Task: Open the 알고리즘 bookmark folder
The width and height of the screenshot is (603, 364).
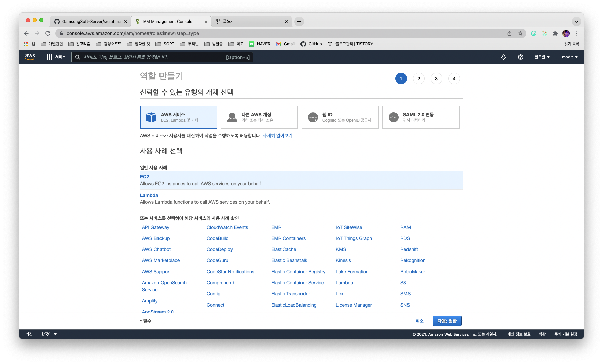Action: 79,44
